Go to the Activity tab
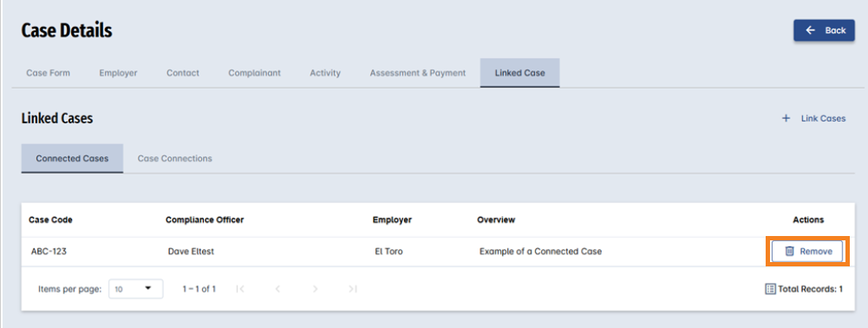Screen dimensions: 868x328 [325, 73]
